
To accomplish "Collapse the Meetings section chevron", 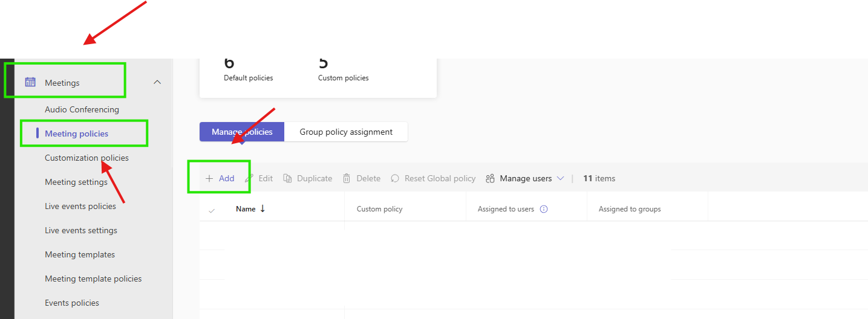I will [x=157, y=82].
